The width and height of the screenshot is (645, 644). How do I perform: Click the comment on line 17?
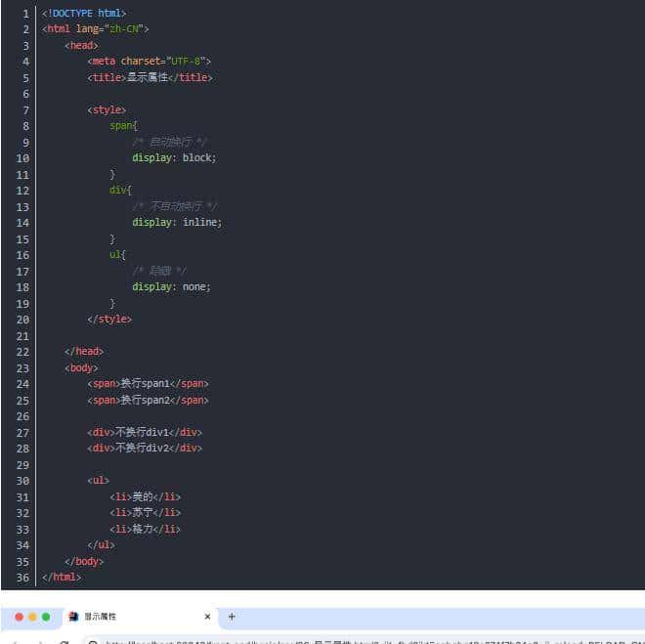[159, 271]
